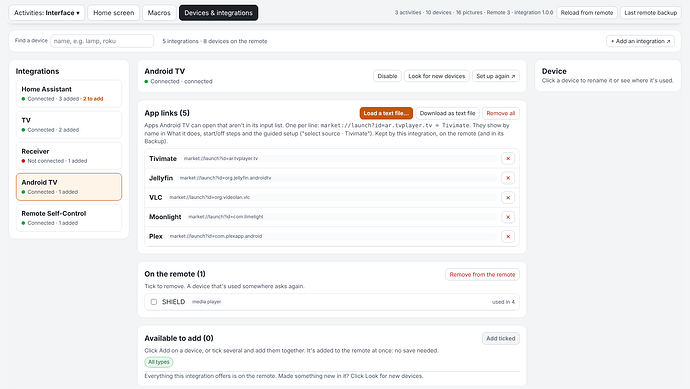The width and height of the screenshot is (690, 389).
Task: Click the Tivimate market URL field
Action: tap(339, 158)
